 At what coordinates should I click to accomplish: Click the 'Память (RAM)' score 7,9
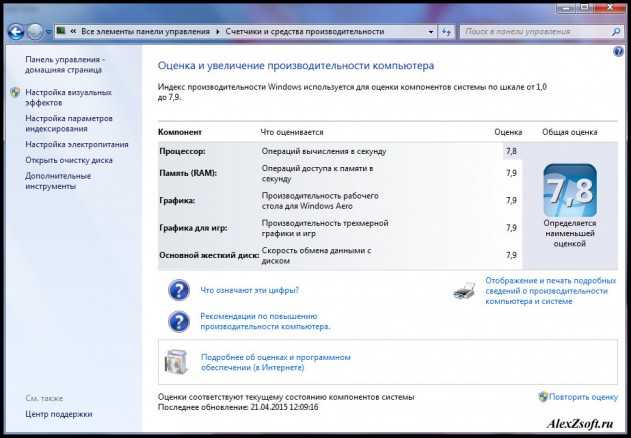[x=511, y=173]
